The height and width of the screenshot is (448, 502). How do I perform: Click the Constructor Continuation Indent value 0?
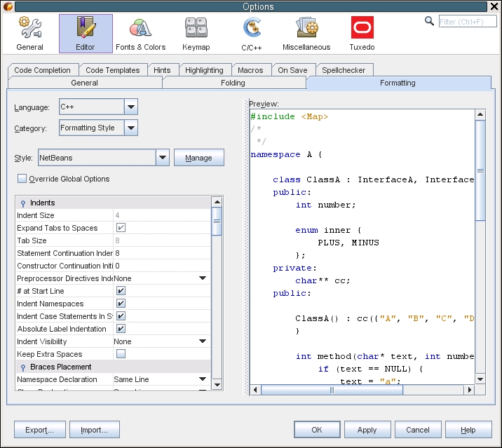coord(162,266)
